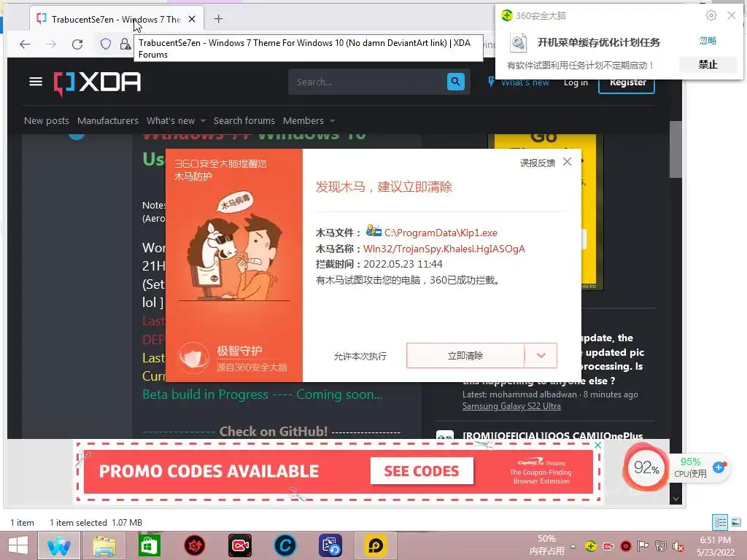
Task: Open the XDA hamburger menu
Action: (36, 82)
